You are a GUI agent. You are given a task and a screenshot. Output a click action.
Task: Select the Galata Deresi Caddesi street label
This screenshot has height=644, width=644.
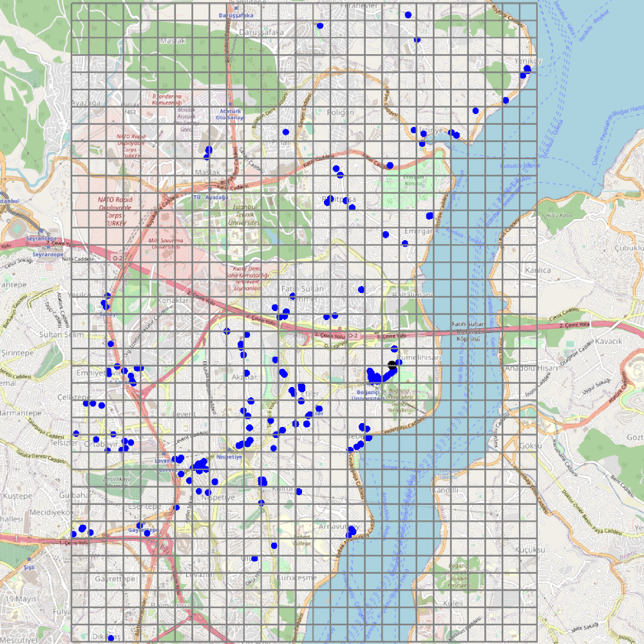40,456
